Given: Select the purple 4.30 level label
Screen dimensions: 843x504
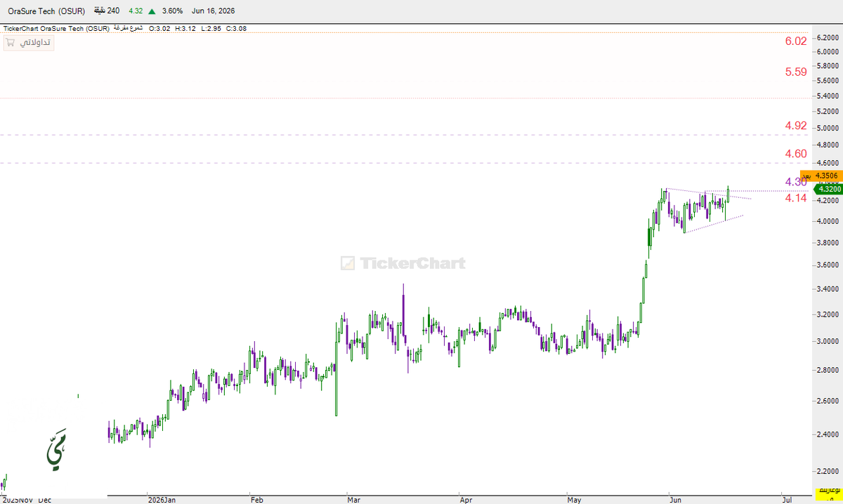Looking at the screenshot, I should [x=796, y=182].
